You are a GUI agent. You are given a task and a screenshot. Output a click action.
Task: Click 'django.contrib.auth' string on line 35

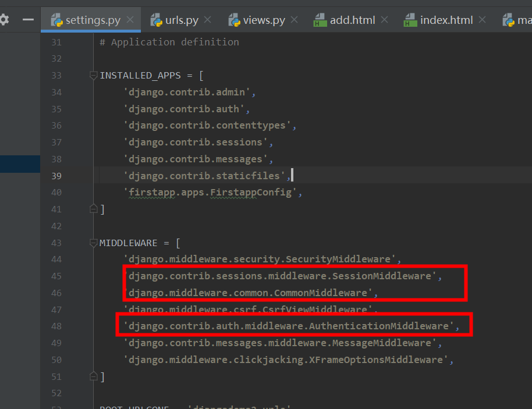point(184,109)
